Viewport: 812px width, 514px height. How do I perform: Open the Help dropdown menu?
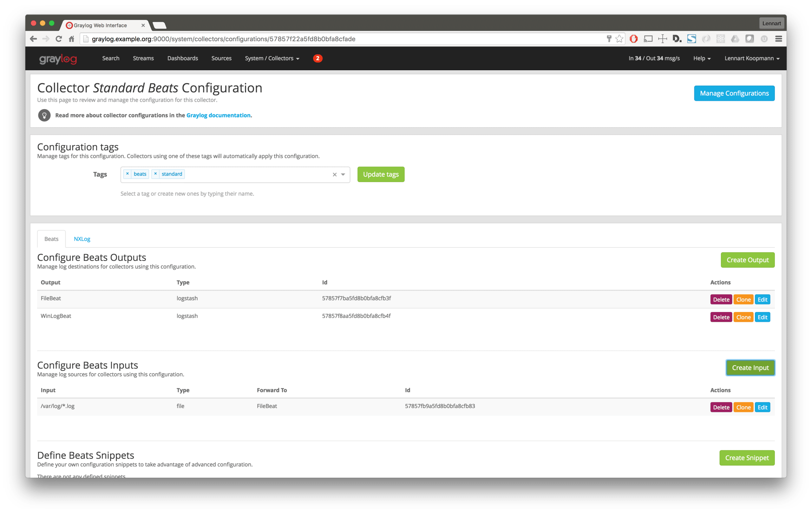click(x=702, y=58)
